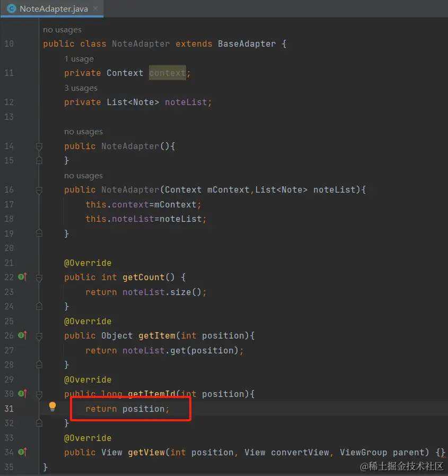448x476 pixels.
Task: Click 'position' in 'return position;' on line 31
Action: tap(144, 409)
